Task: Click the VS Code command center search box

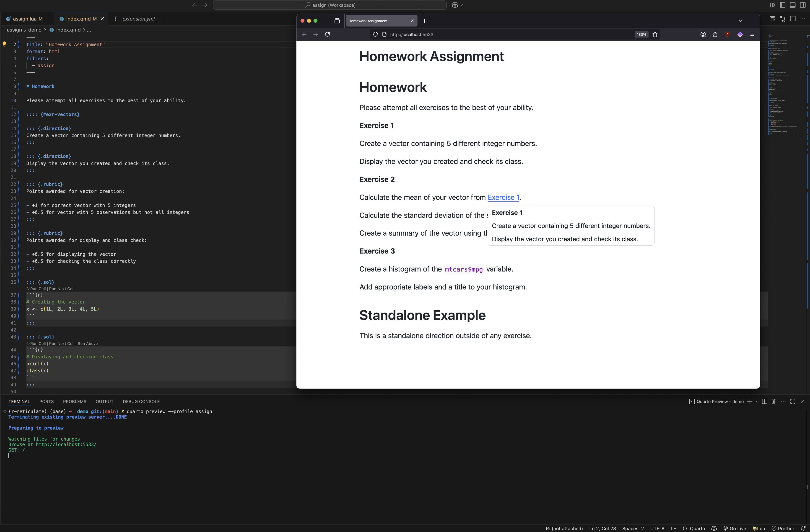Action: click(x=330, y=5)
